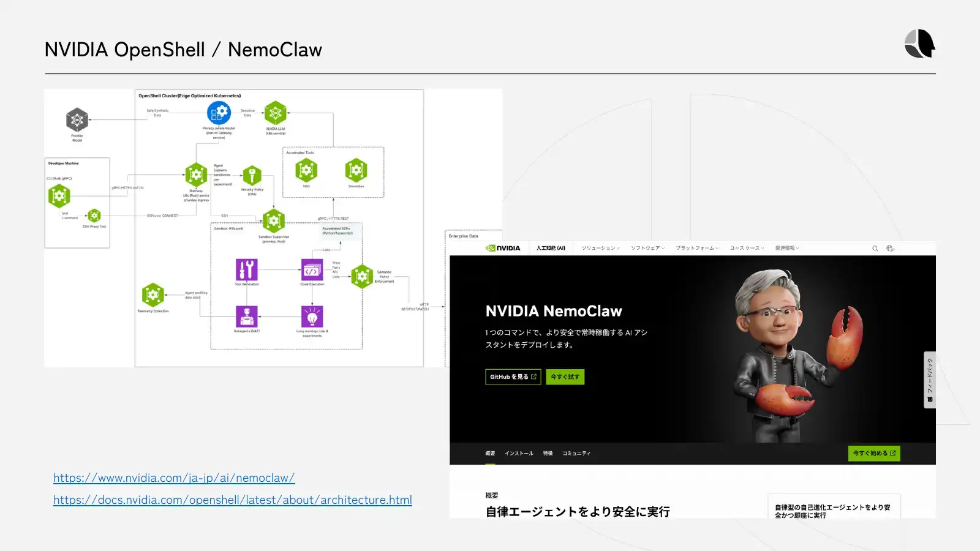The width and height of the screenshot is (980, 551).
Task: Click the Enterprise Data label
Action: tap(463, 236)
